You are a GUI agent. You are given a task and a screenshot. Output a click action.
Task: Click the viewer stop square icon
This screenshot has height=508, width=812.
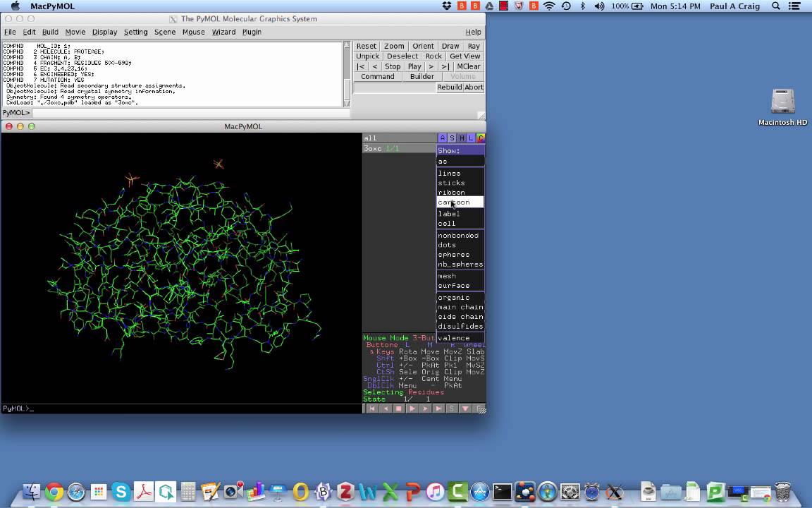pos(399,409)
